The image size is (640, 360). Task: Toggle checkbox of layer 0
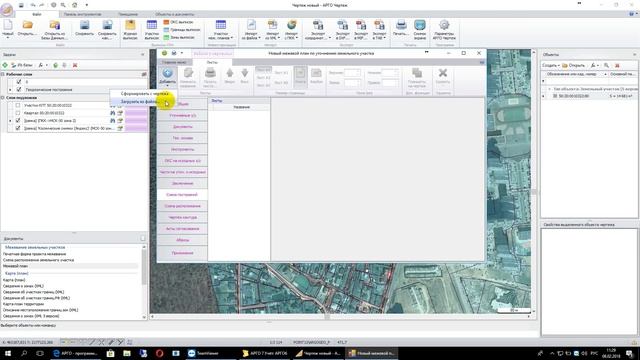click(18, 82)
